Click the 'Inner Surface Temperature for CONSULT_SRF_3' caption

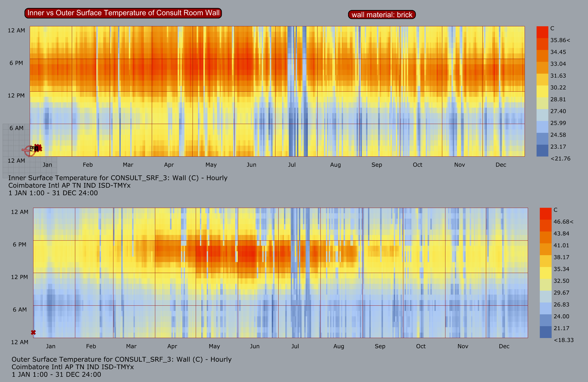click(118, 178)
